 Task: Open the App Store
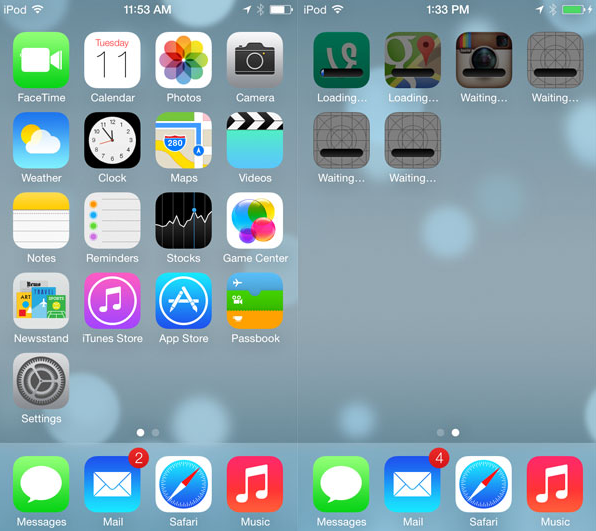pyautogui.click(x=184, y=301)
